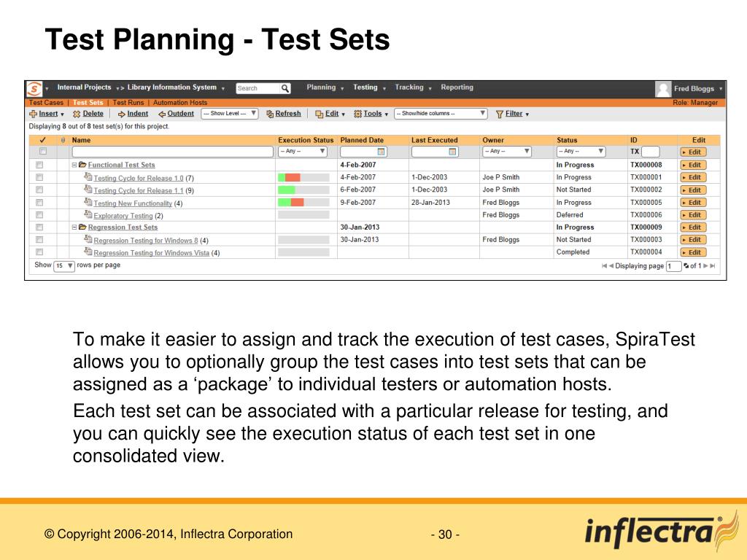Open the Status filter dropdown
Image resolution: width=747 pixels, height=560 pixels.
tap(581, 152)
